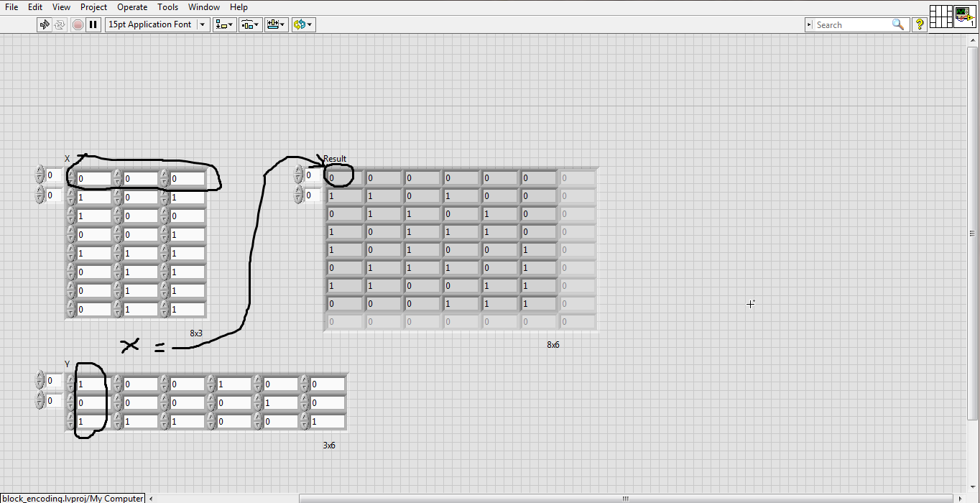Open the Reorder dropdown
This screenshot has height=503, width=980.
[302, 24]
